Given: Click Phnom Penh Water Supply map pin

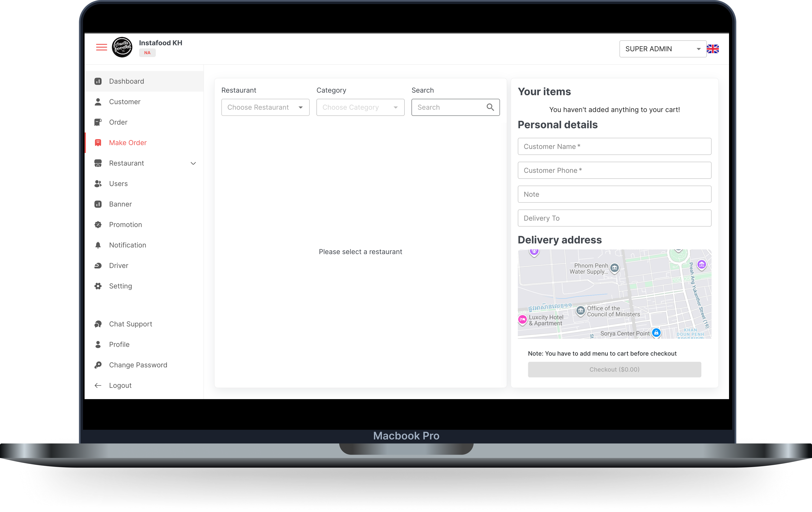Looking at the screenshot, I should point(615,268).
